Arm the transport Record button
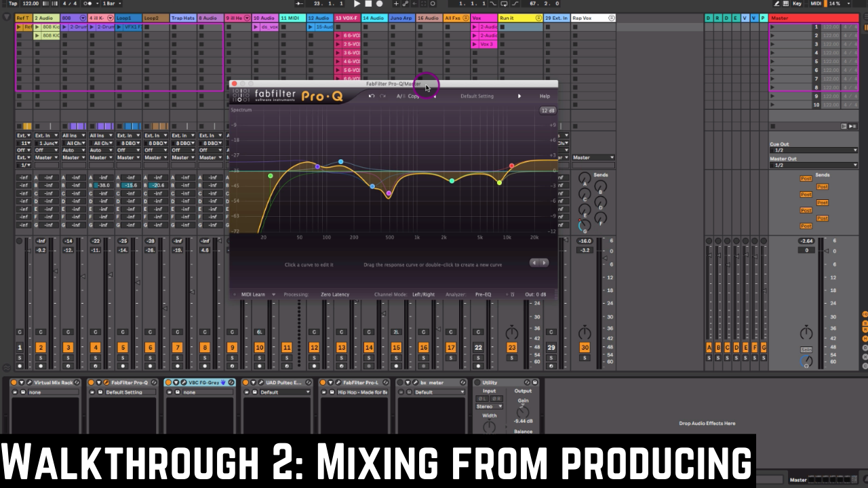The height and width of the screenshot is (488, 868). point(378,4)
